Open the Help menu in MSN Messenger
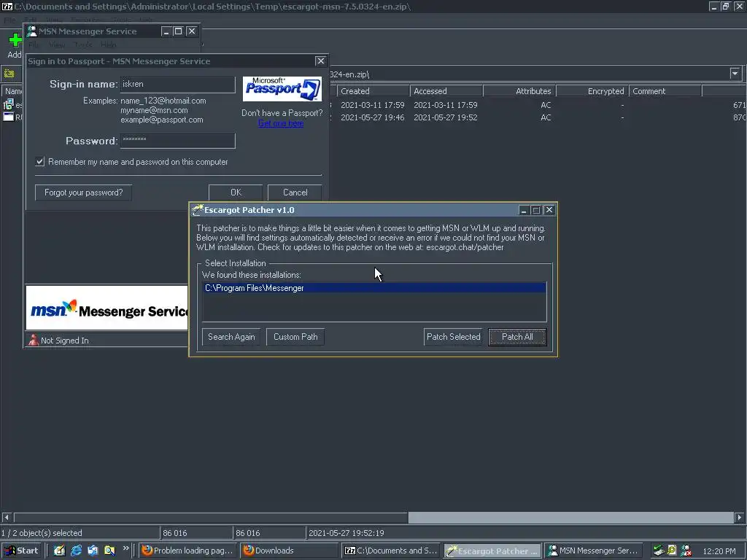 (108, 44)
